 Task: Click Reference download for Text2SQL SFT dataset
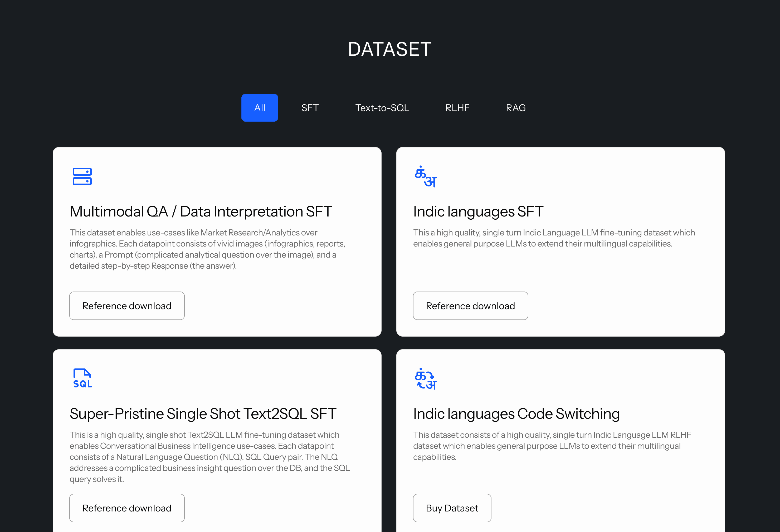point(127,508)
